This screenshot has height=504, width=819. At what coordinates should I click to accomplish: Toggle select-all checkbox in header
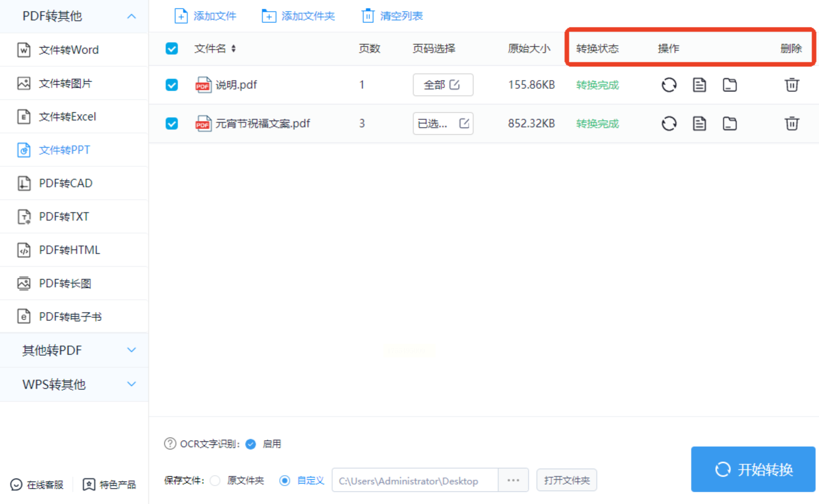pos(172,49)
